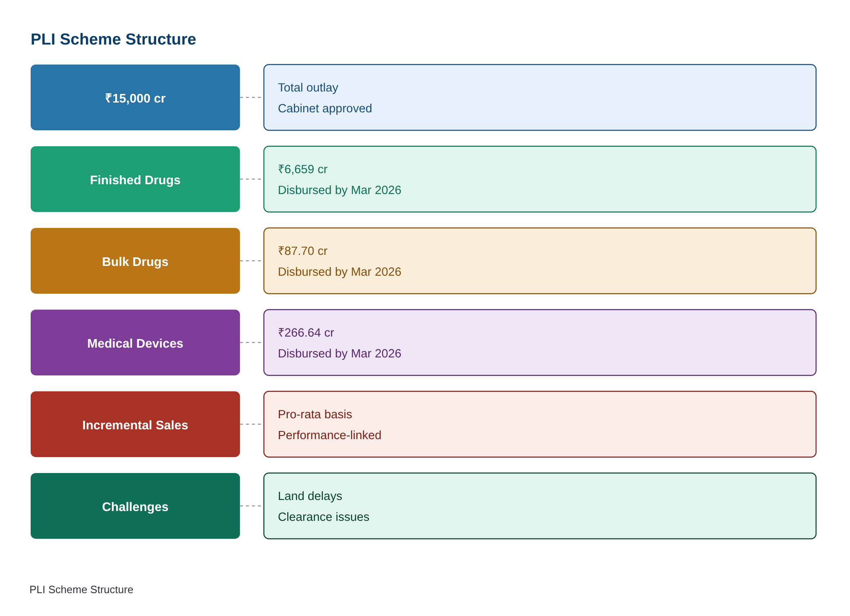Click the Bulk Drugs orange box

135,261
